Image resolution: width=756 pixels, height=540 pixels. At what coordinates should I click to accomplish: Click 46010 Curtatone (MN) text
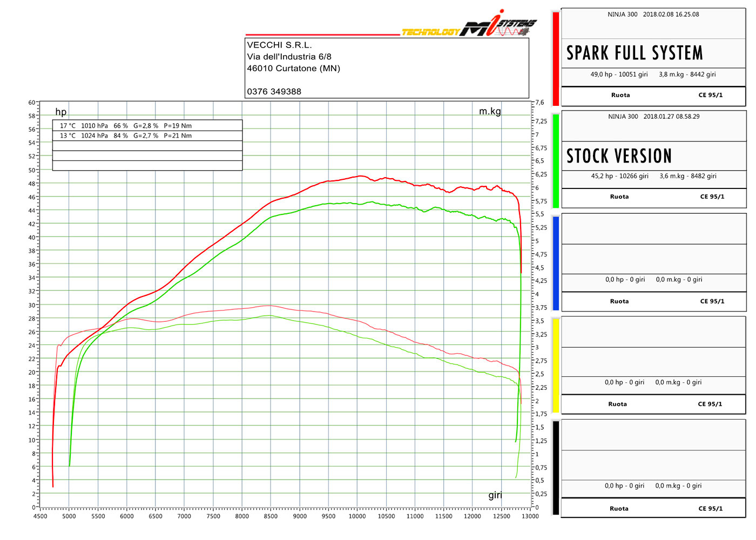coord(293,69)
